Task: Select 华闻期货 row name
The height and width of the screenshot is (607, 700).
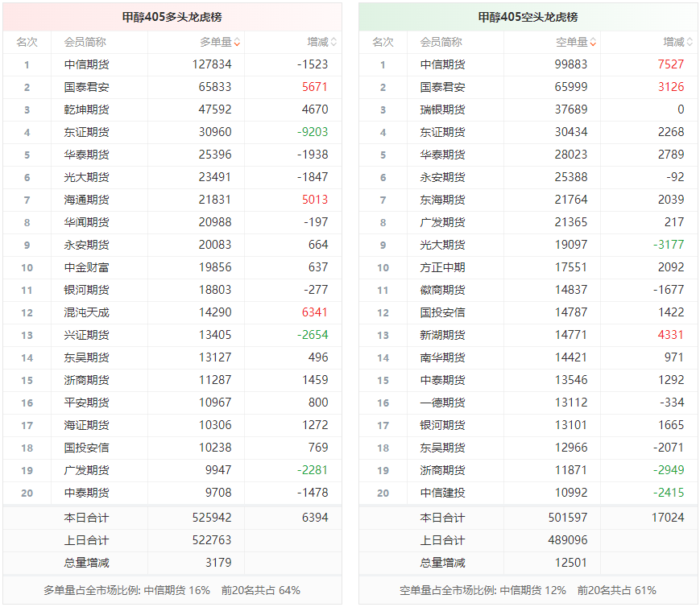Action: (x=86, y=222)
